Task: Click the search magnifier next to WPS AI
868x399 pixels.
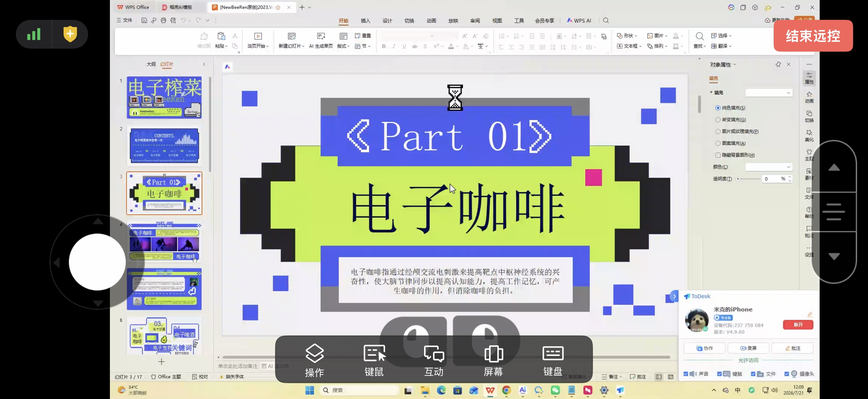Action: (606, 20)
